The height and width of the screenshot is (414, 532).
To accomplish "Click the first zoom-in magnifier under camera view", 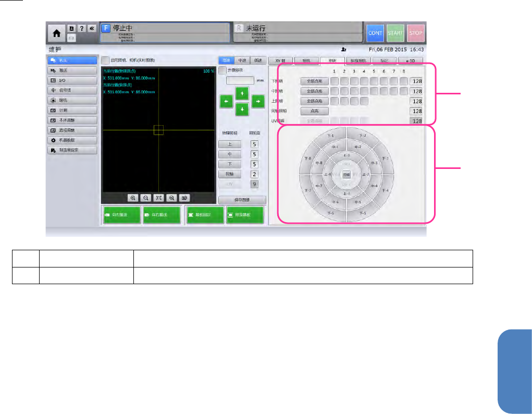I will click(133, 198).
